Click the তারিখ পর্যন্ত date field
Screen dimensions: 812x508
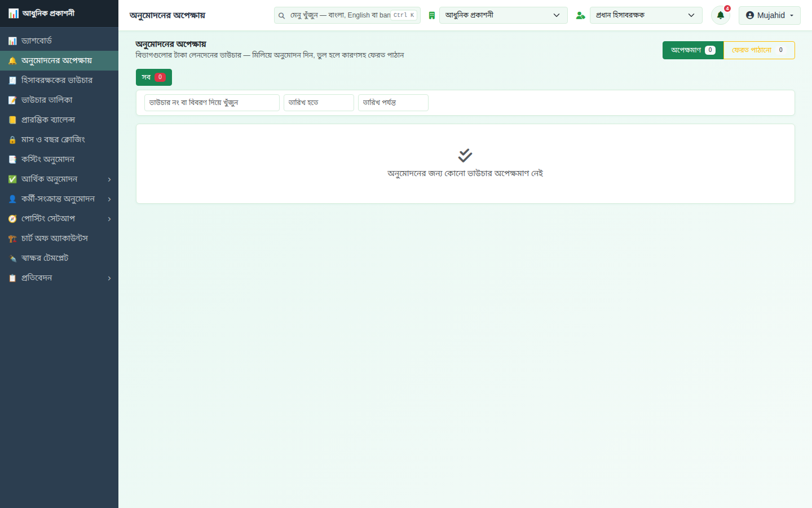coord(393,103)
